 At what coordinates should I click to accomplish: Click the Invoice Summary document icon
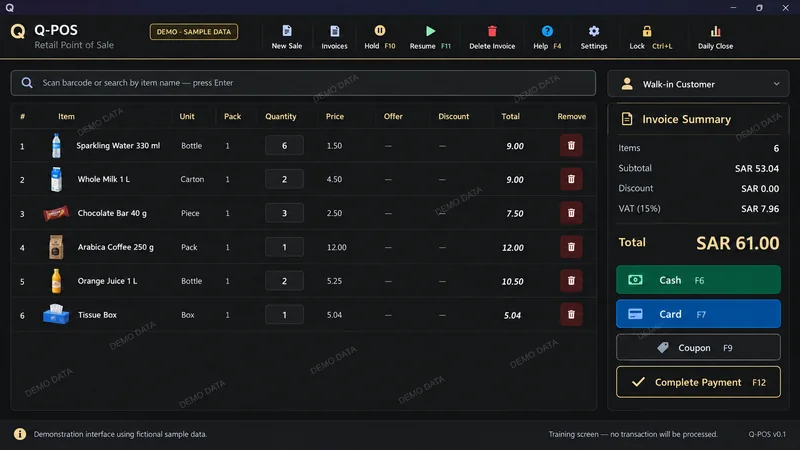coord(627,119)
